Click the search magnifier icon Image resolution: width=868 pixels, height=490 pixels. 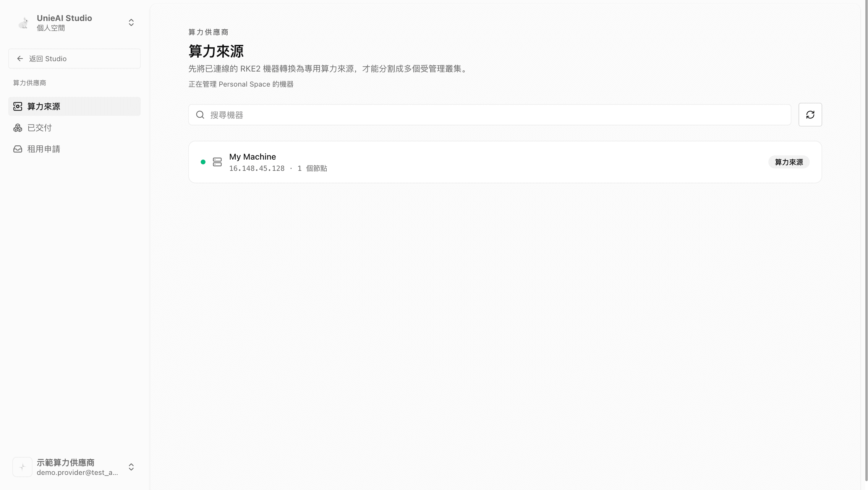click(x=200, y=115)
